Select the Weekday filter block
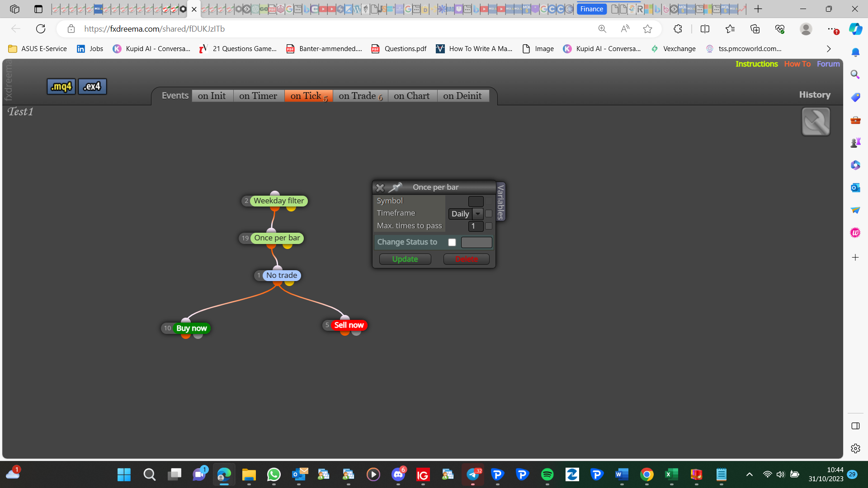This screenshot has width=868, height=488. (x=278, y=201)
